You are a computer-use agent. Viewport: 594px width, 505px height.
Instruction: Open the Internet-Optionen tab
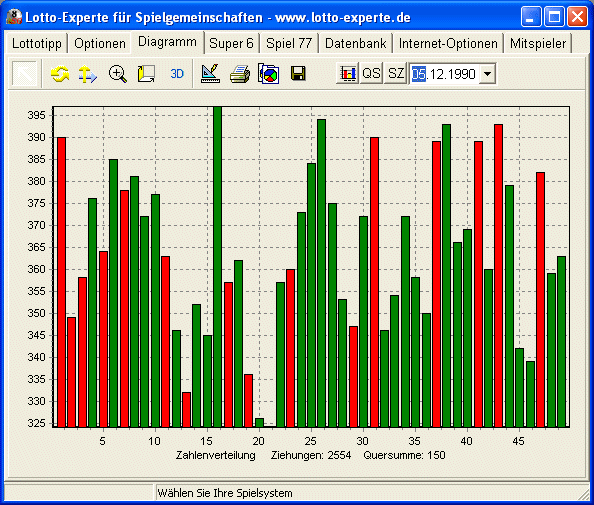tap(448, 44)
